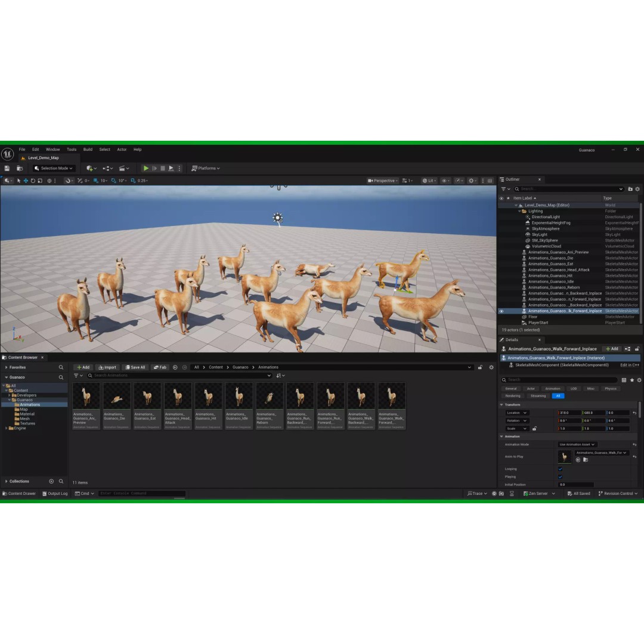Collapse the Animation section in Details
The image size is (644, 644).
coord(501,436)
